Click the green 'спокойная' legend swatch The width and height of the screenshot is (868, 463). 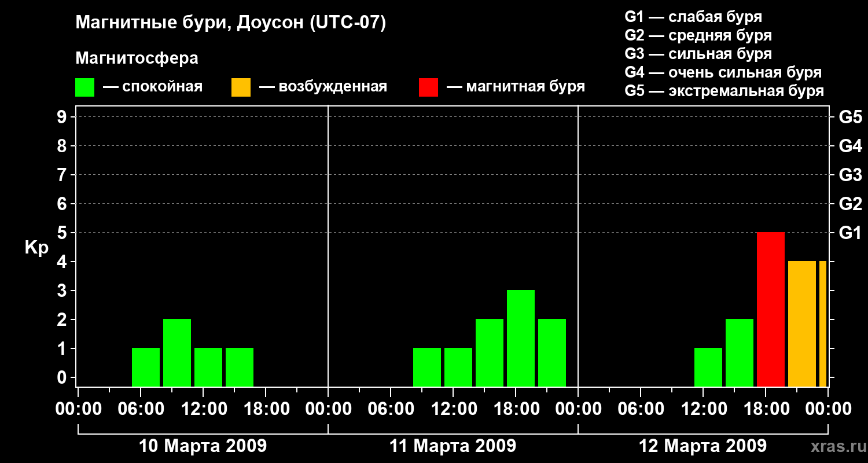84,87
